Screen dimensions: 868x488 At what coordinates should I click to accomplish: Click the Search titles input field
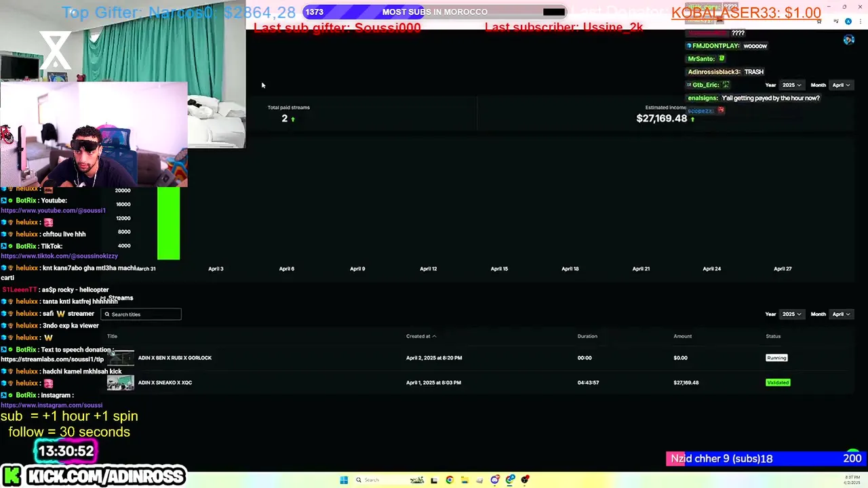141,314
